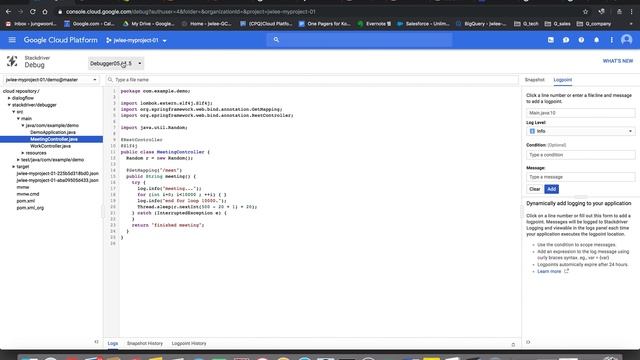Image resolution: width=640 pixels, height=360 pixels.
Task: Open WorkController.java in the tree
Action: (x=50, y=146)
